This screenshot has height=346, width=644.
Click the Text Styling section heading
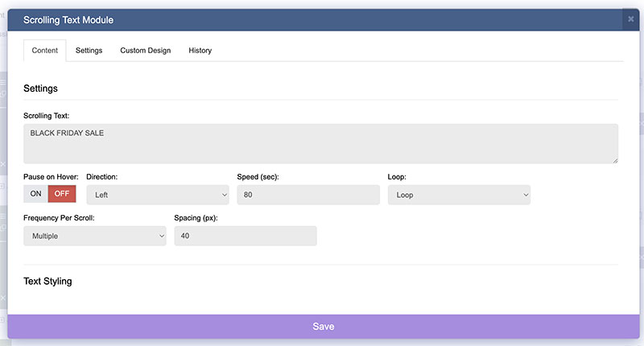(x=47, y=282)
